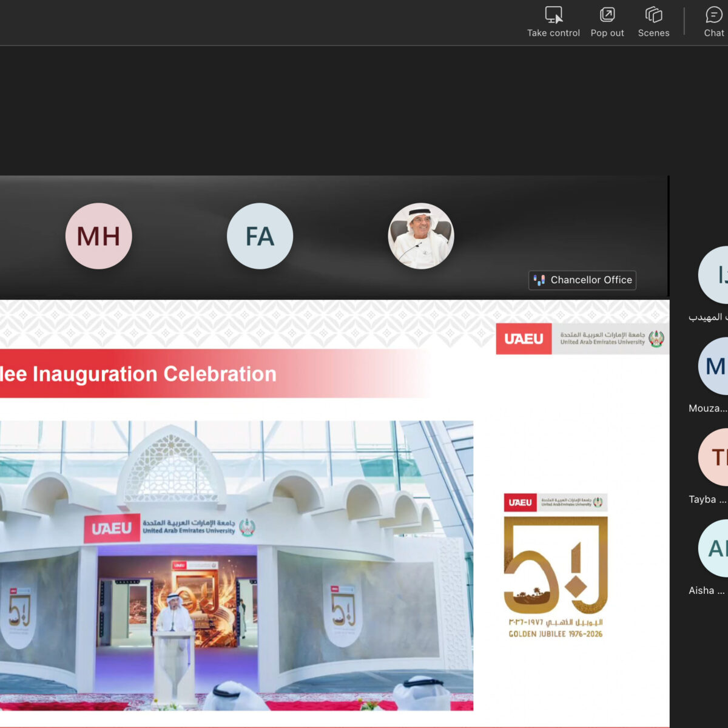The height and width of the screenshot is (728, 728).
Task: Select the MH participant avatar
Action: [98, 236]
